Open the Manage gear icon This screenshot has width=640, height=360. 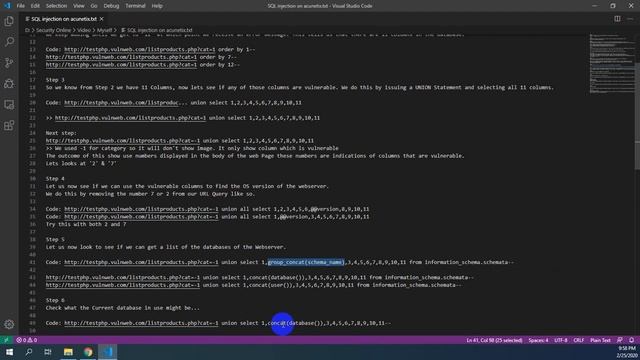click(9, 324)
